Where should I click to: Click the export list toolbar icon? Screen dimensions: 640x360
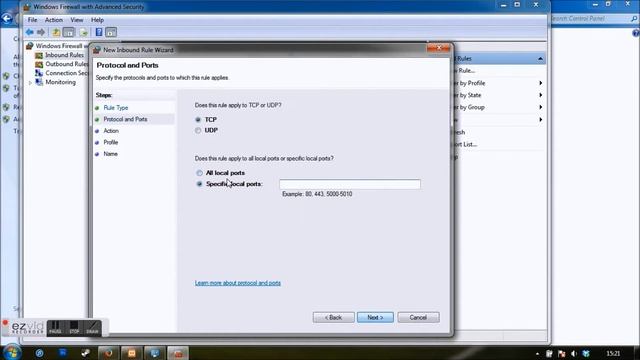[84, 32]
